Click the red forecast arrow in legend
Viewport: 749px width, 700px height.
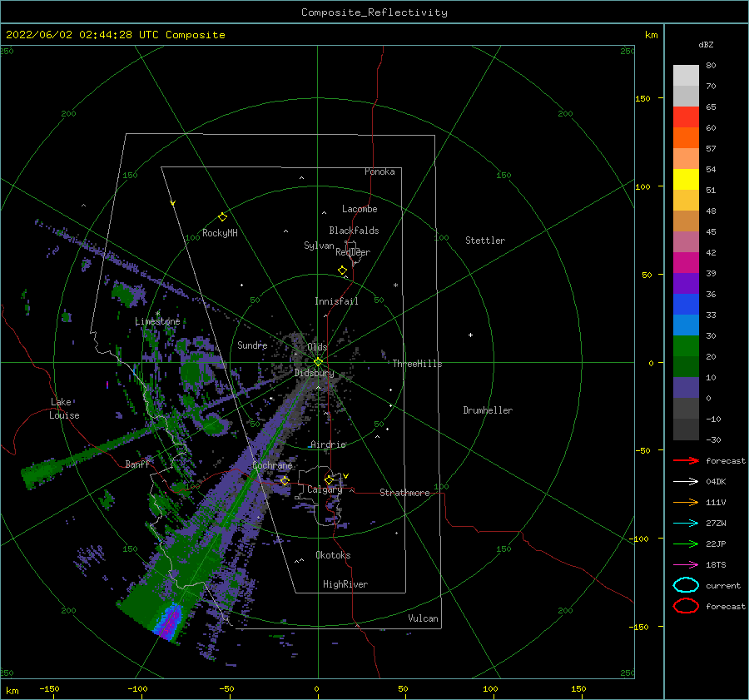click(x=686, y=460)
